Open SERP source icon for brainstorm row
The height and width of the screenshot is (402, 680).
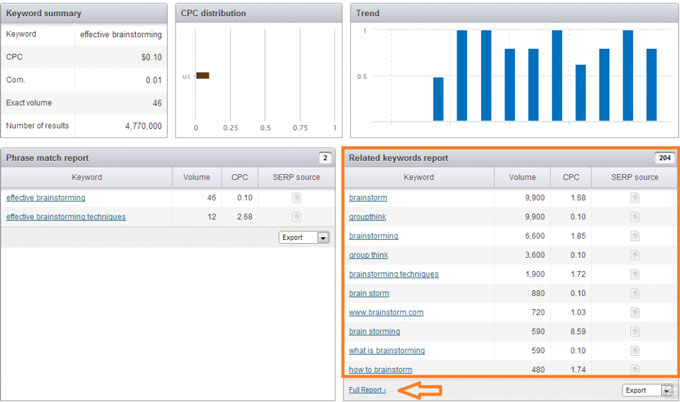pos(634,198)
